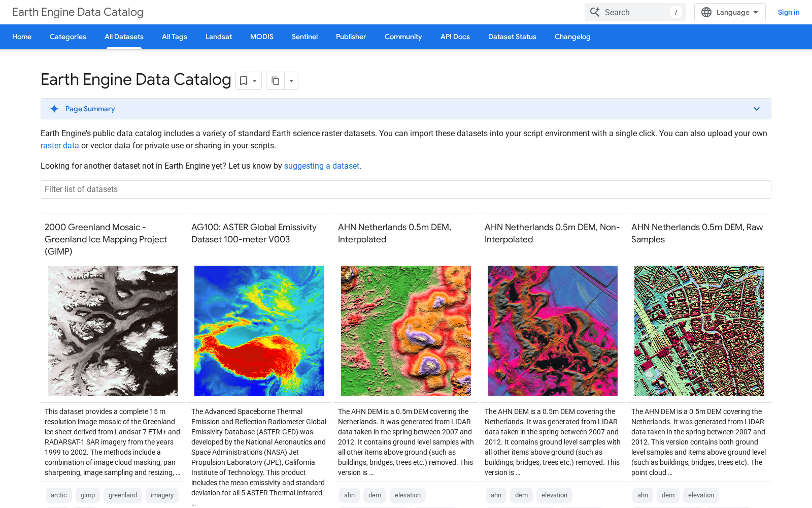Image resolution: width=812 pixels, height=508 pixels.
Task: Click ahn tag under Interpolated DEM
Action: pyautogui.click(x=350, y=495)
